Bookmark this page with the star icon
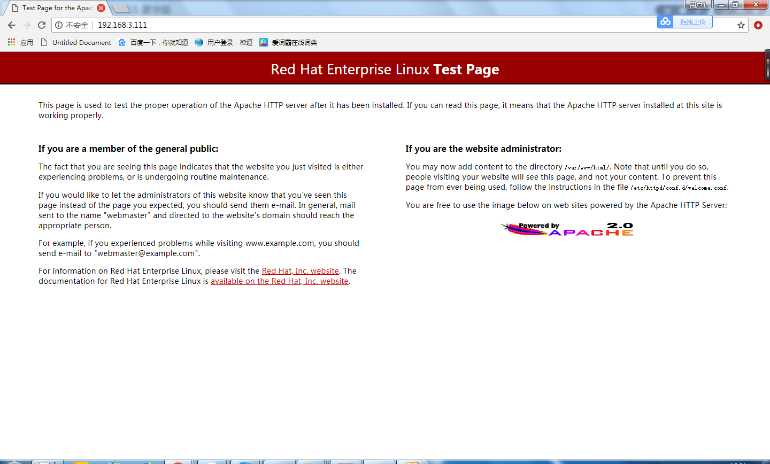 (741, 25)
